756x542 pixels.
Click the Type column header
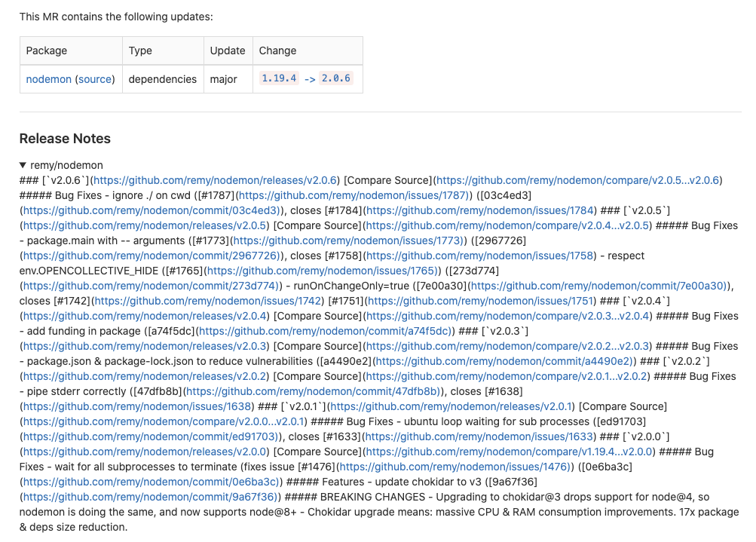163,51
